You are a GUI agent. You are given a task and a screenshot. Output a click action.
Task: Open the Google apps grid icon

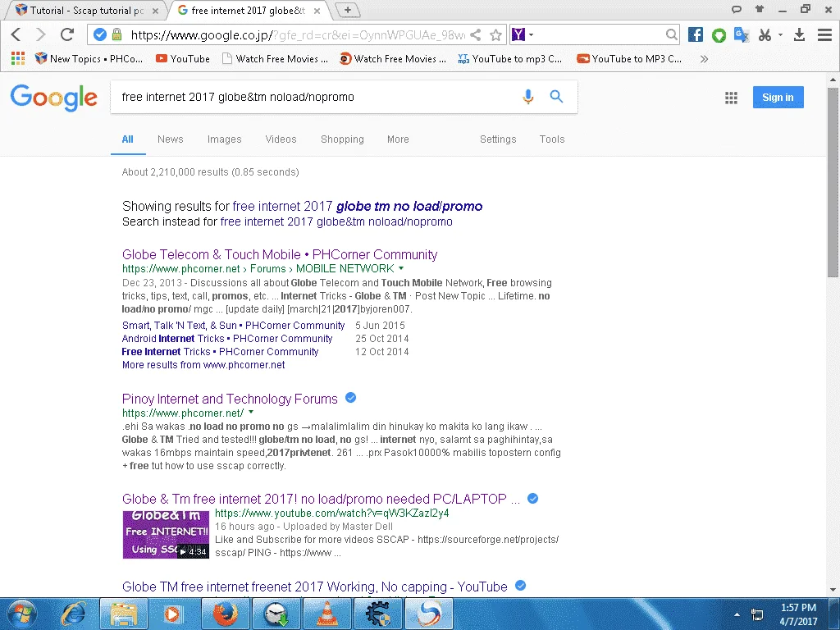[x=731, y=98]
